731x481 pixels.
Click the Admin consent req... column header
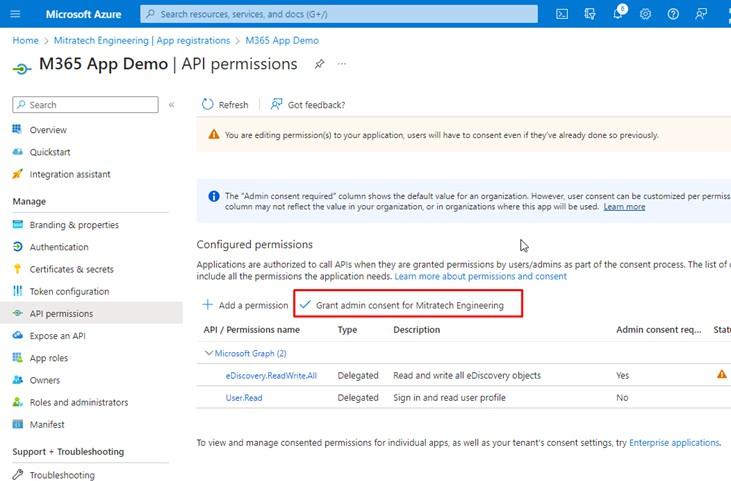(658, 330)
